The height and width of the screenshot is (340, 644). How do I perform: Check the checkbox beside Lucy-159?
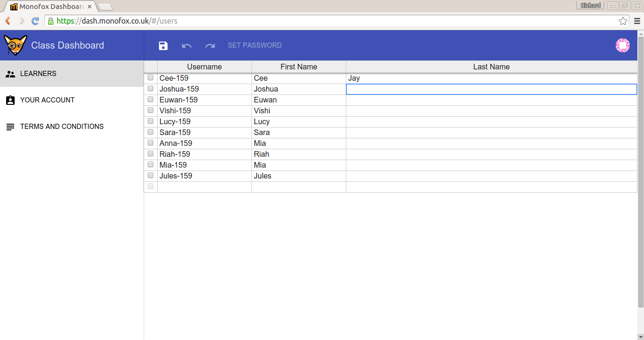(150, 121)
